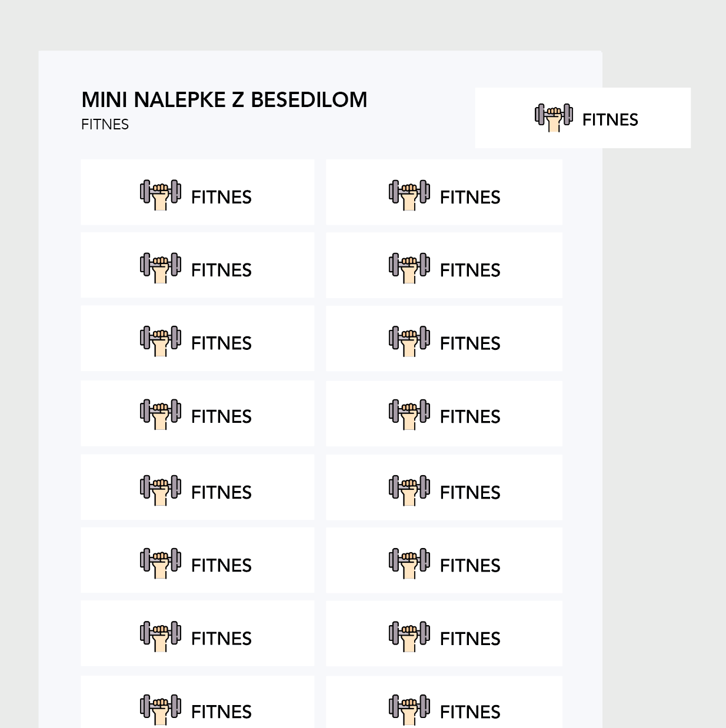726x728 pixels.
Task: Click FITNES text in seventh row, left sticker
Action: [x=221, y=639]
